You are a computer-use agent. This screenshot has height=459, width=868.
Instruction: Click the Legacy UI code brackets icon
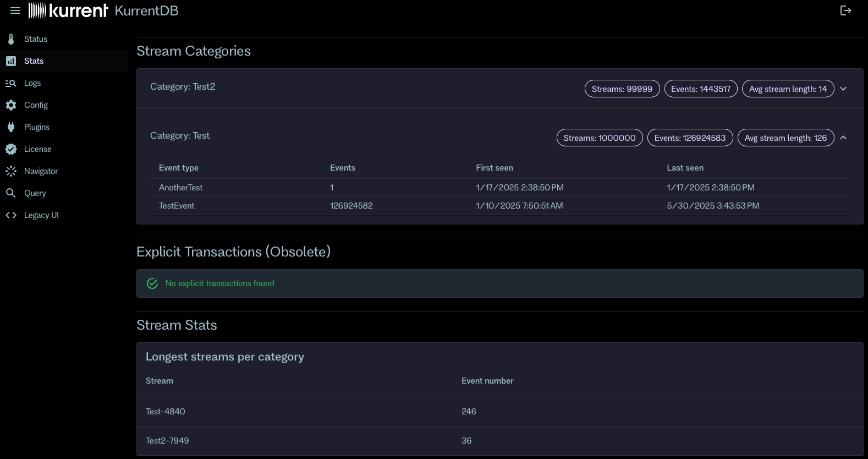click(x=11, y=215)
